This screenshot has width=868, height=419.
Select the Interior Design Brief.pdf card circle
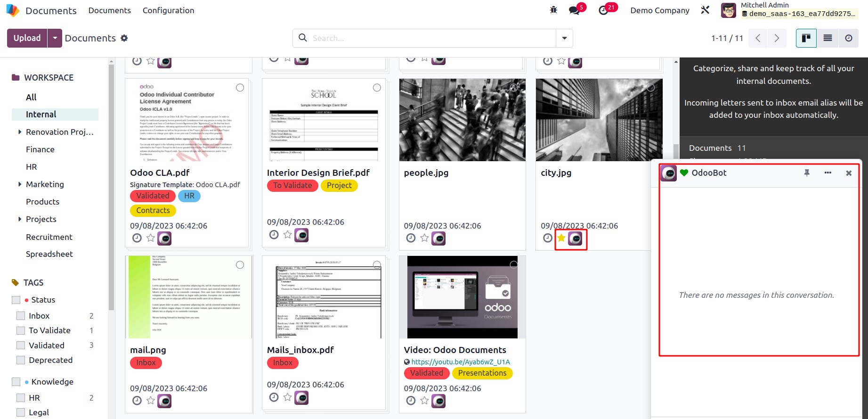click(377, 88)
